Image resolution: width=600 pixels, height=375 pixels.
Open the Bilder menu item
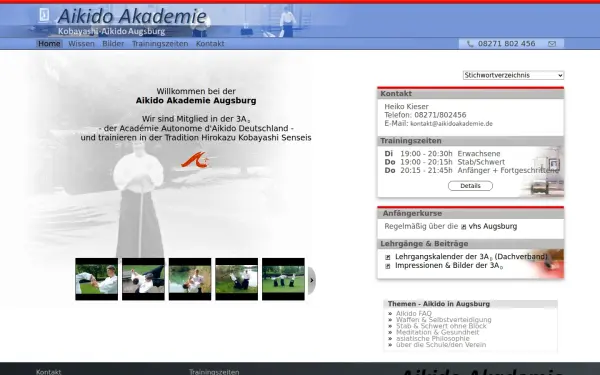tap(113, 44)
